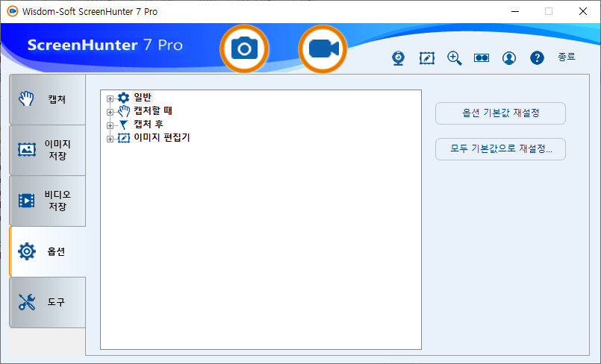Click the video recording button
Viewport: 601px width, 364px height.
point(323,49)
